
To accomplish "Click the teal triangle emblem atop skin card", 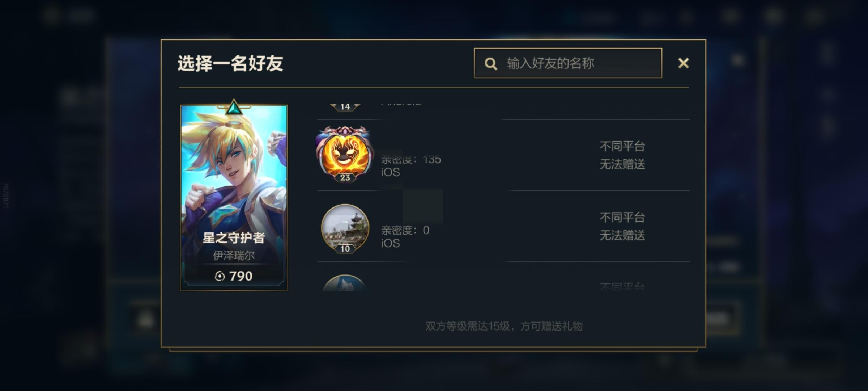I will click(x=234, y=107).
